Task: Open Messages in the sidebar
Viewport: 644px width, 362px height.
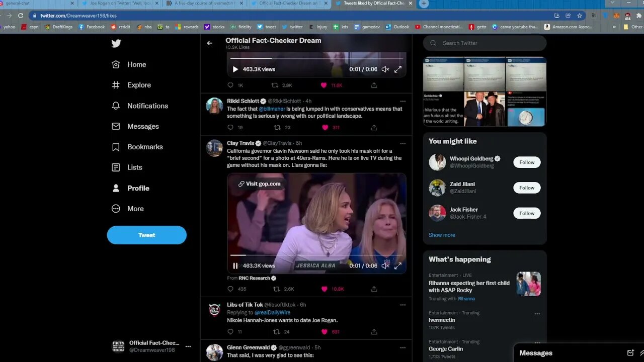Action: click(x=135, y=126)
